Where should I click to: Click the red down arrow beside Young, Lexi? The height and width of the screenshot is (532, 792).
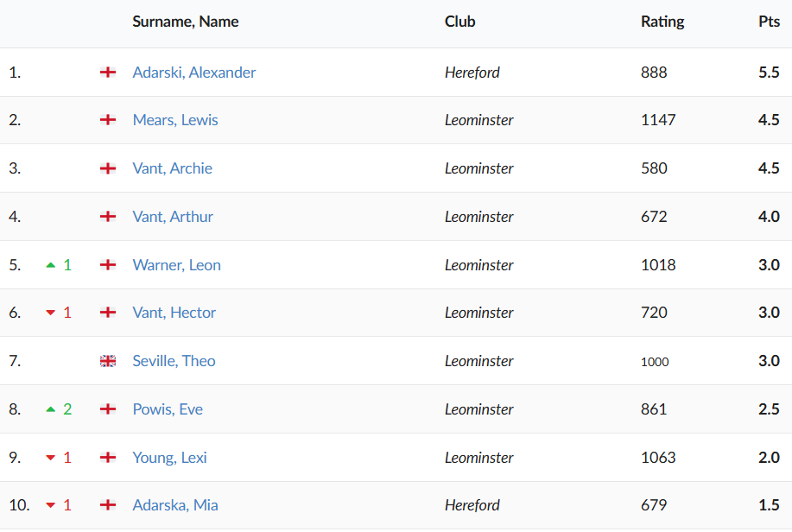click(x=51, y=458)
